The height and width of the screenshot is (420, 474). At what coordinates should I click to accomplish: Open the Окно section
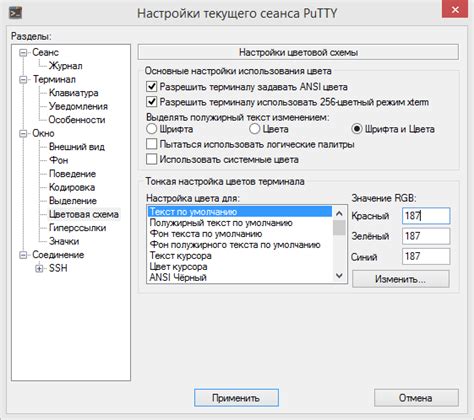pos(43,133)
